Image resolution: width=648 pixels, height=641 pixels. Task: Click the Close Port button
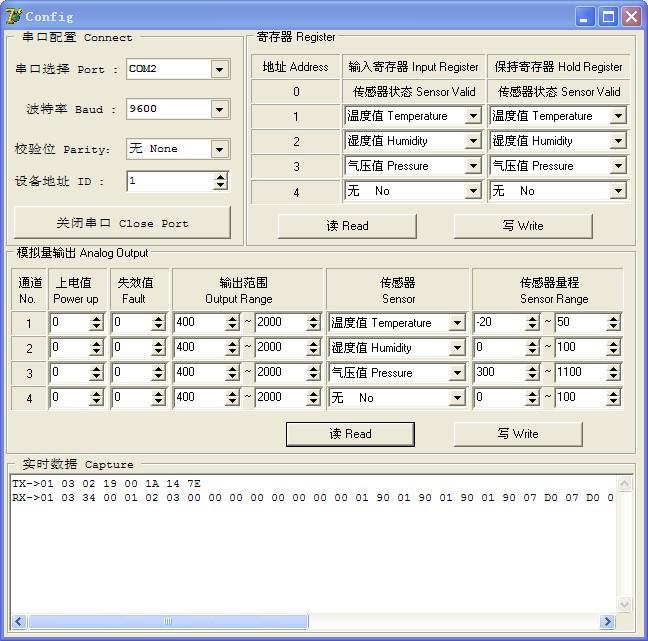tap(122, 223)
